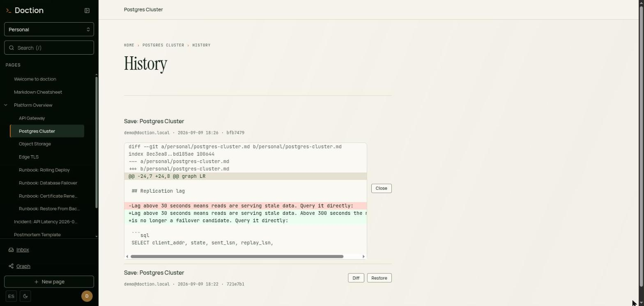This screenshot has height=306, width=644.
Task: Click page scrollbar down arrow
Action: 642,303
